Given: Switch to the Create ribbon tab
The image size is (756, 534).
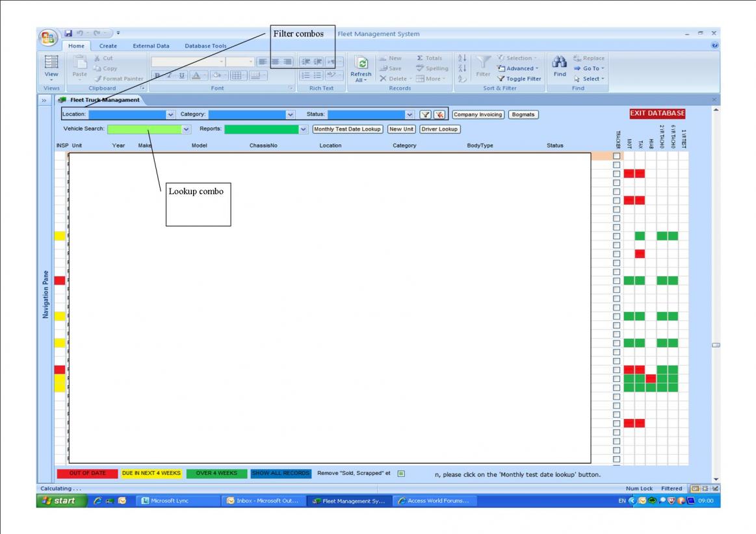Looking at the screenshot, I should point(108,45).
